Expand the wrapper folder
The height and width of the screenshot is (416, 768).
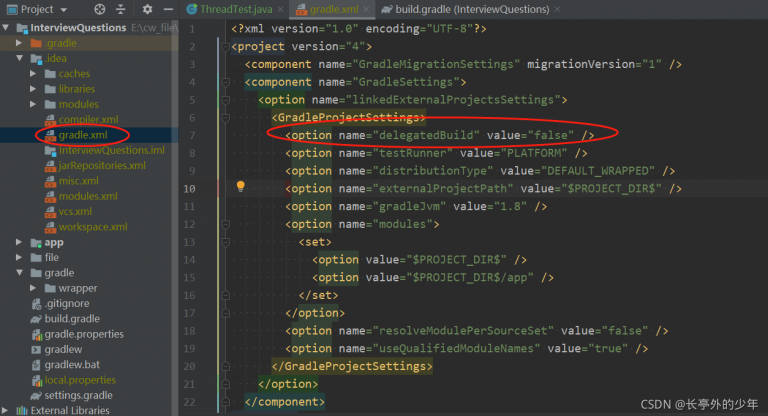(35, 288)
